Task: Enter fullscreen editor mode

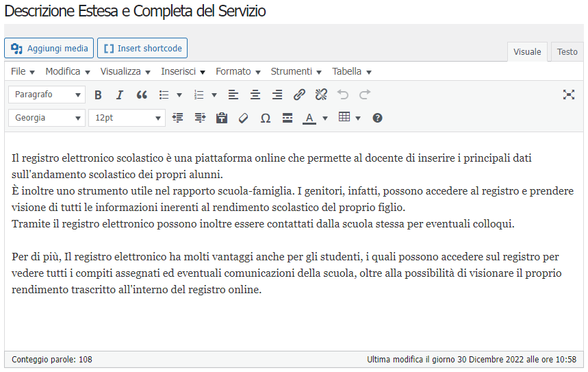Action: (569, 95)
